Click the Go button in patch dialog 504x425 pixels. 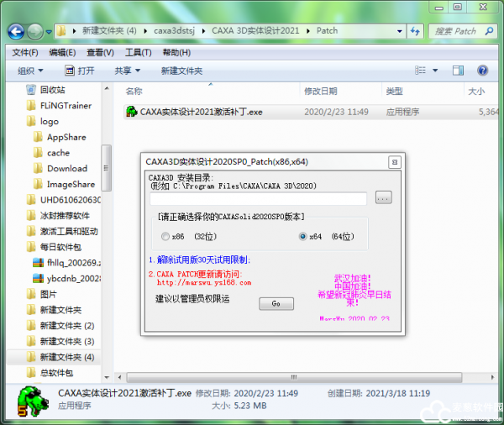[276, 303]
